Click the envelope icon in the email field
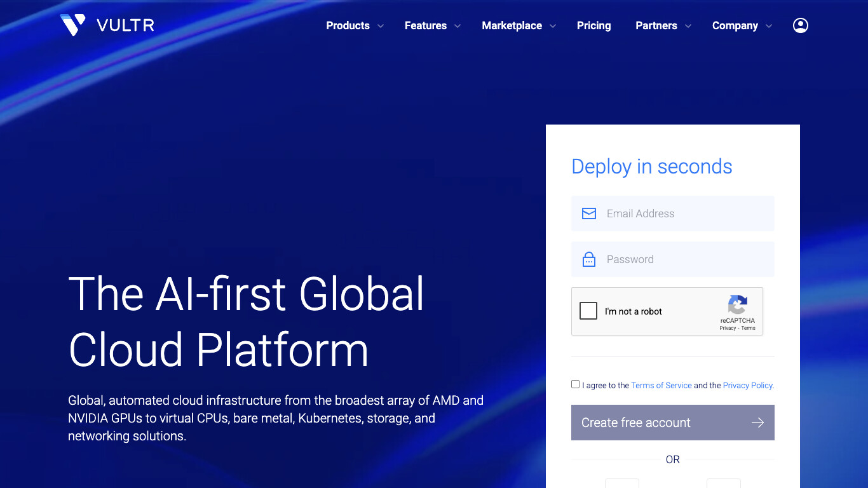Image resolution: width=868 pixels, height=488 pixels. 588,213
